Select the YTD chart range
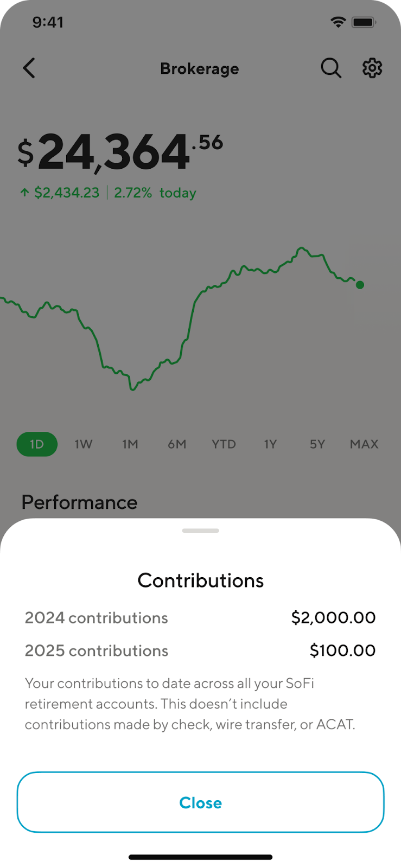Viewport: 401px width, 868px height. (x=224, y=444)
